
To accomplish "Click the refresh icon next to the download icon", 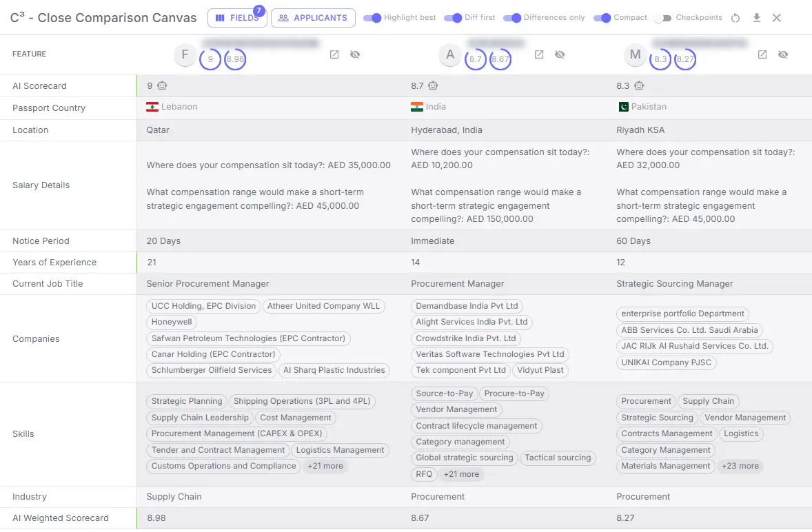I will click(735, 18).
